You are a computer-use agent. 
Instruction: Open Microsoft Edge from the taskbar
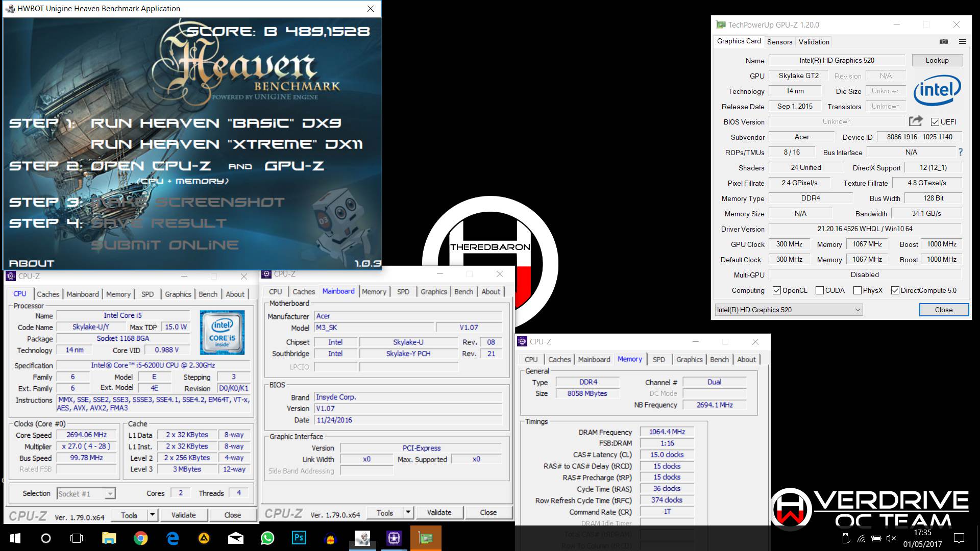pyautogui.click(x=173, y=538)
